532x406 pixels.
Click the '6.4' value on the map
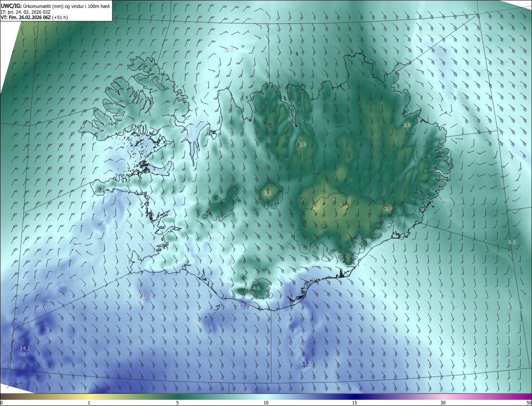click(157, 82)
